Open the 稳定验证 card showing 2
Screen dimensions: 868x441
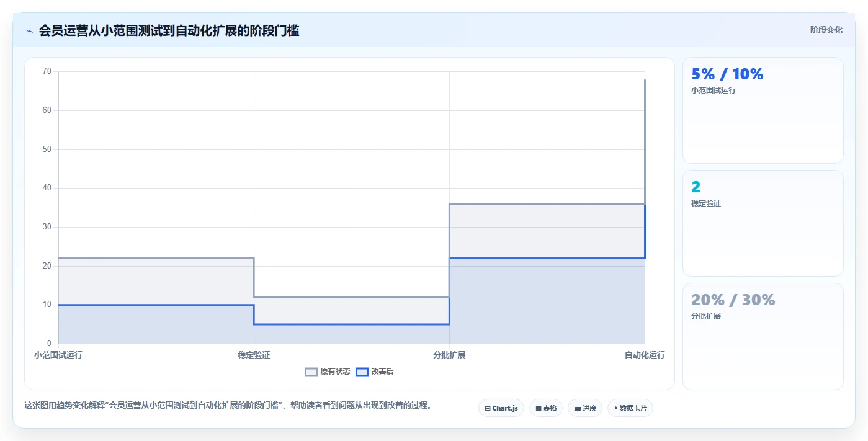[x=763, y=223]
